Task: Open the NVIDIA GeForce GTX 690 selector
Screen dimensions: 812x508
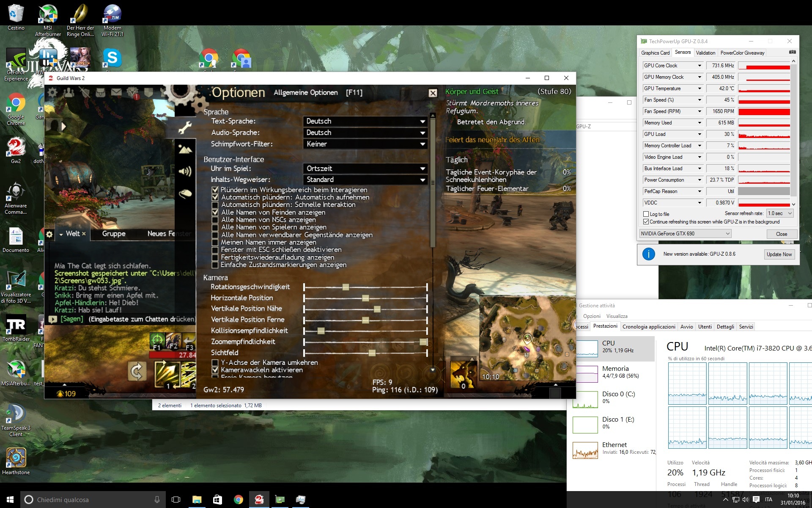Action: 685,234
